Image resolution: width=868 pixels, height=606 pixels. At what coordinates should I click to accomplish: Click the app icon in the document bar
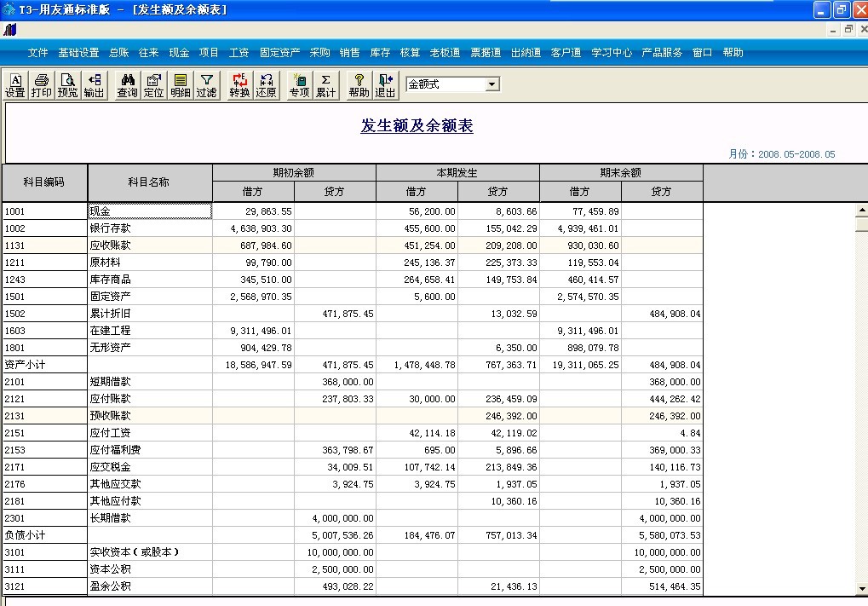[x=10, y=29]
